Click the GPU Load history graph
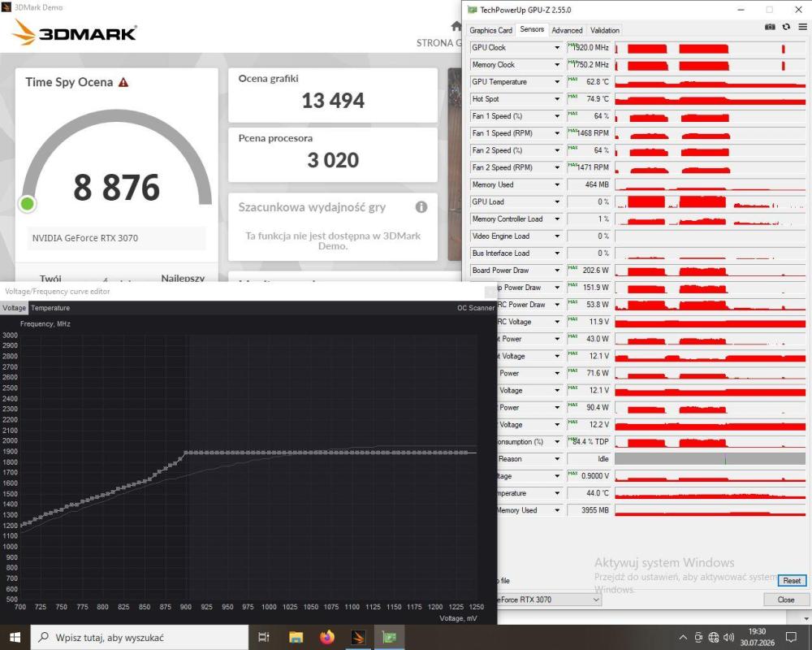812x650 pixels. click(x=710, y=201)
